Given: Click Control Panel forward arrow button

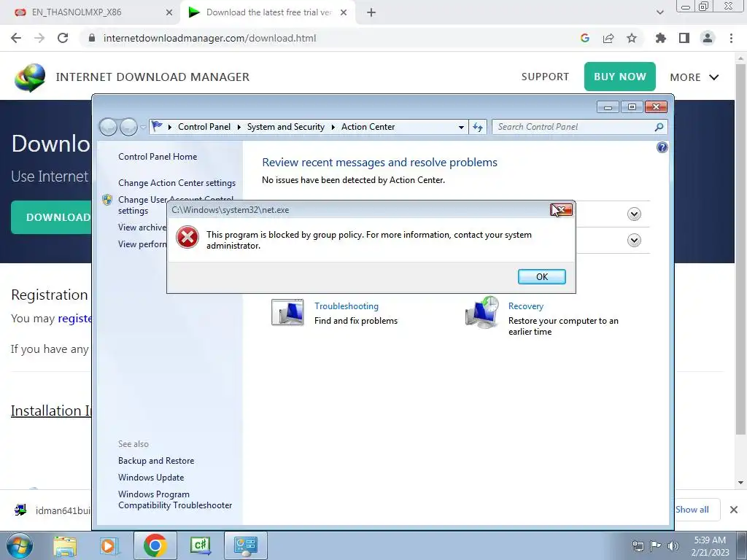Looking at the screenshot, I should (128, 127).
